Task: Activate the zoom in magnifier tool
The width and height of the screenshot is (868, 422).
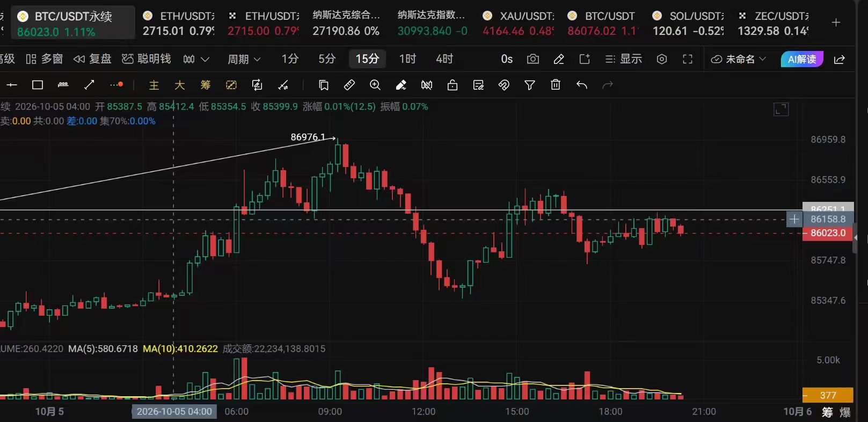Action: click(x=375, y=85)
